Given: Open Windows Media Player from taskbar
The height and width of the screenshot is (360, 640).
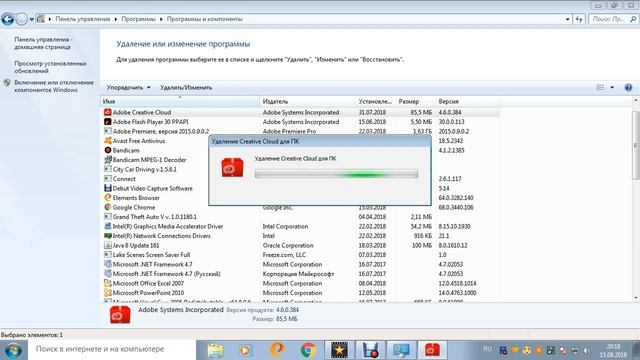Looking at the screenshot, I should 245,350.
